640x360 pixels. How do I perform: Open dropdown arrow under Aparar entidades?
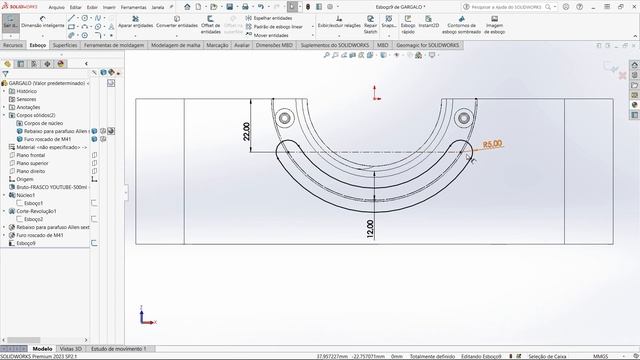136,36
